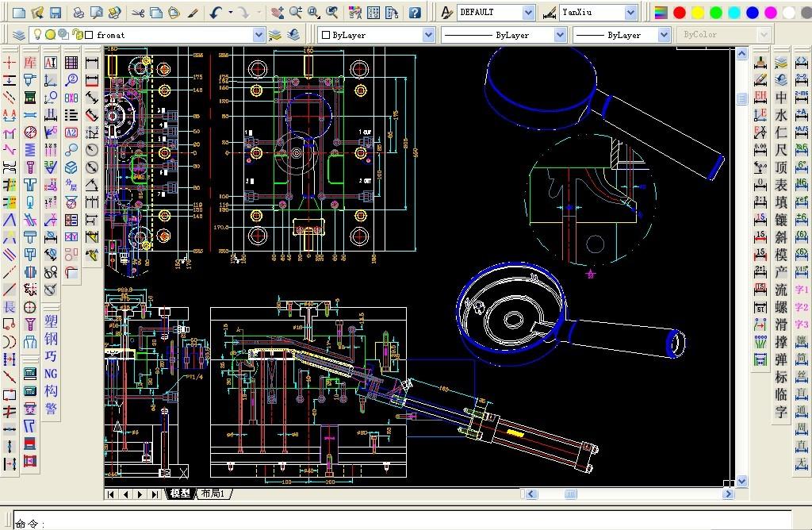Select the Pan hand tool
The height and width of the screenshot is (530, 812).
click(x=277, y=13)
